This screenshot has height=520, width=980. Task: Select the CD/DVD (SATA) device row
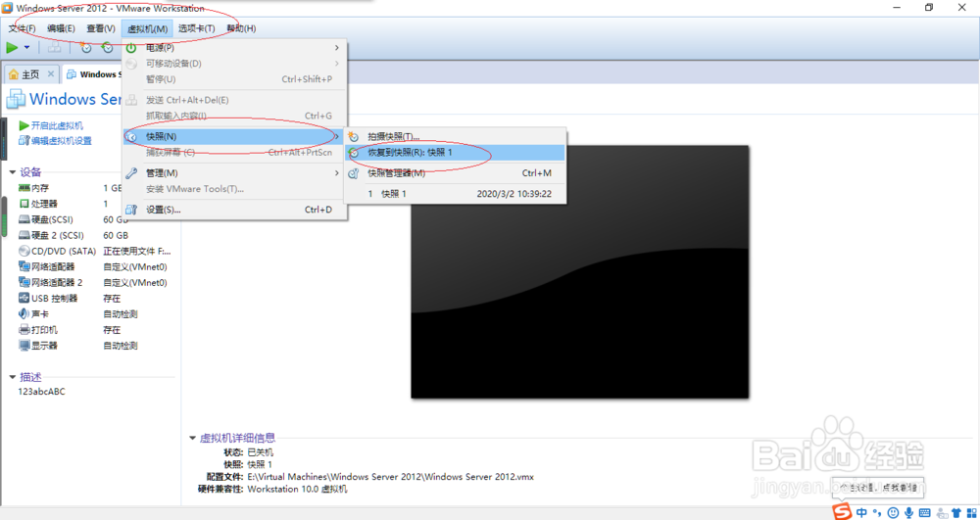[x=94, y=251]
